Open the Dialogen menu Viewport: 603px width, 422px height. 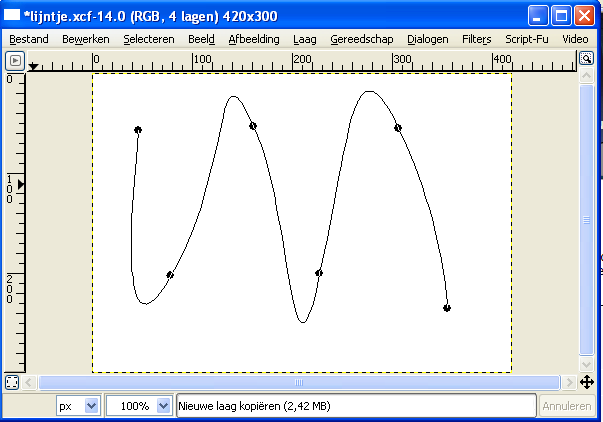pos(428,39)
